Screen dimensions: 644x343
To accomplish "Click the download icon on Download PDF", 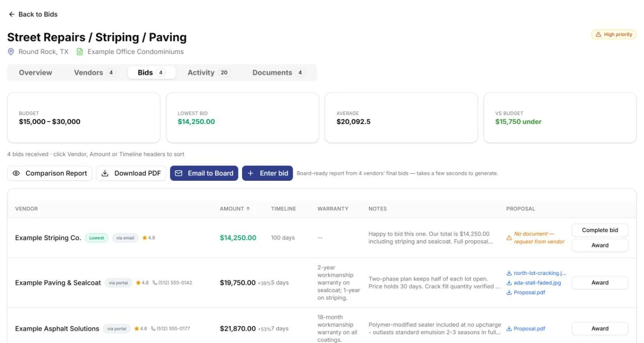I will click(105, 173).
